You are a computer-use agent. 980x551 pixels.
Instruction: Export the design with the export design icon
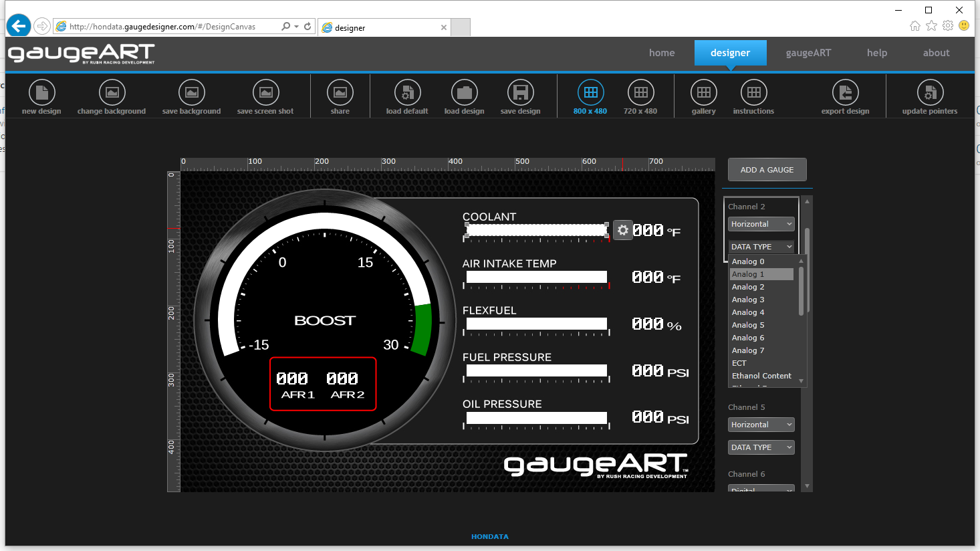pos(845,96)
